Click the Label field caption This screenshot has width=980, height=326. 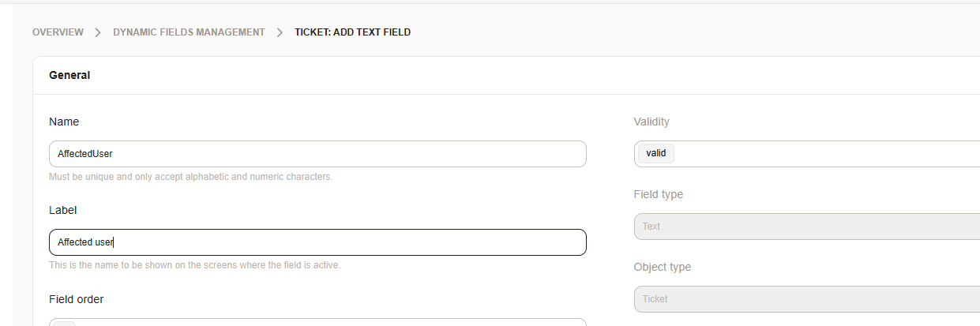pyautogui.click(x=63, y=210)
